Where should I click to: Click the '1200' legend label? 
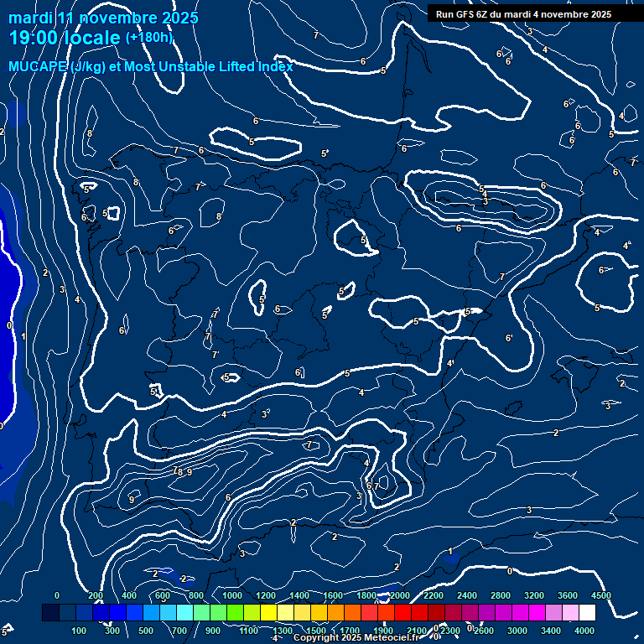[265, 595]
